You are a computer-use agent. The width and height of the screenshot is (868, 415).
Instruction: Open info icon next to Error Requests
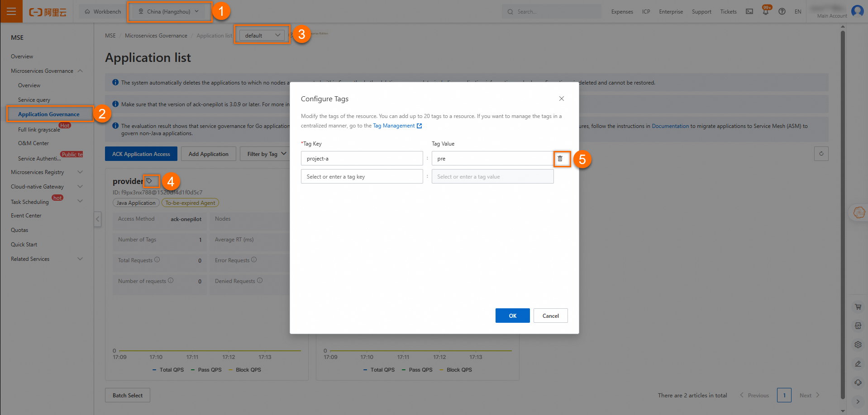(x=254, y=260)
